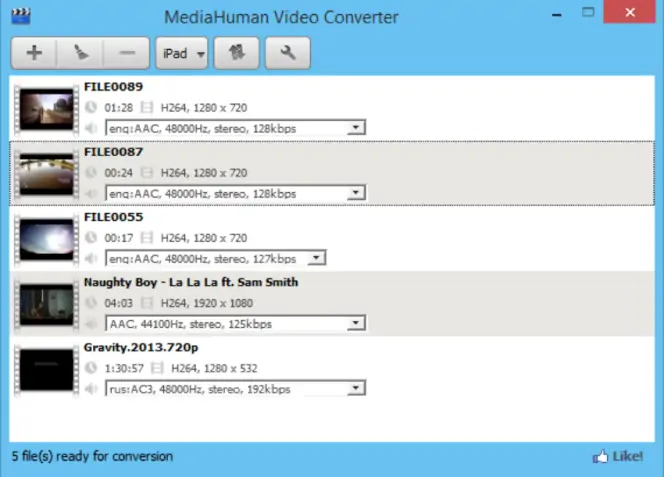Screen dimensions: 664x477
Task: Click the speaker icon for FILE0055
Action: (x=91, y=258)
